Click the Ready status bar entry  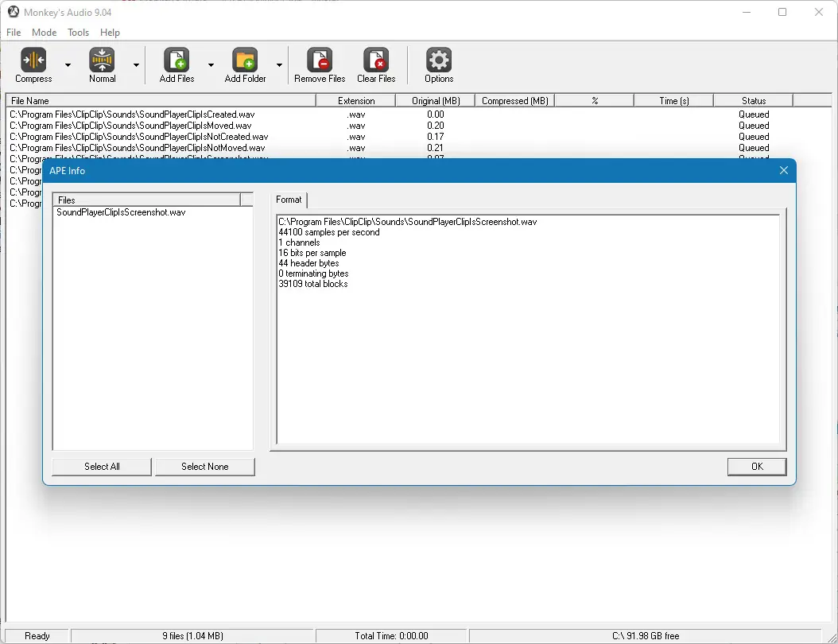pos(37,636)
